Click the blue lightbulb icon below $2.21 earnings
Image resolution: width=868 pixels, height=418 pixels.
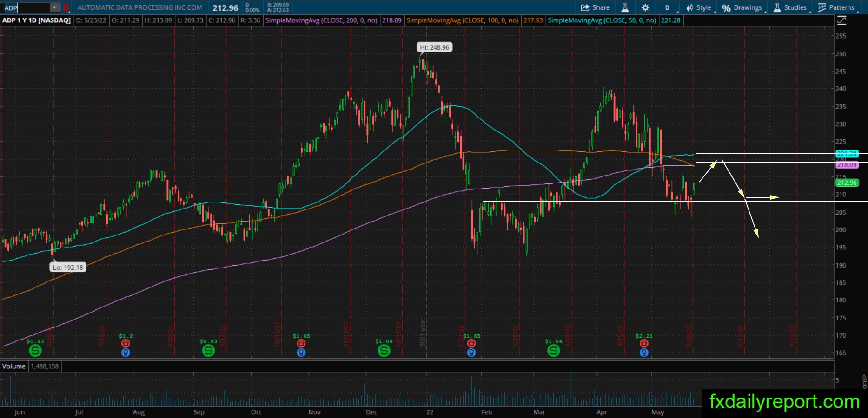coord(644,353)
